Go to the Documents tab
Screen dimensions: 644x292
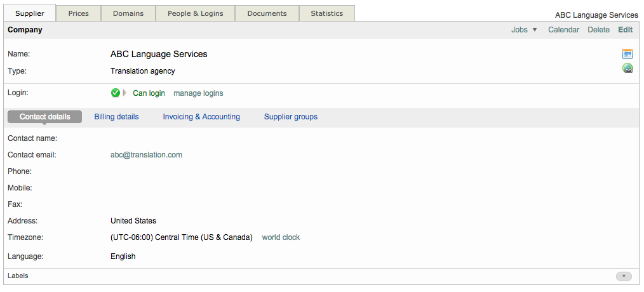click(267, 13)
